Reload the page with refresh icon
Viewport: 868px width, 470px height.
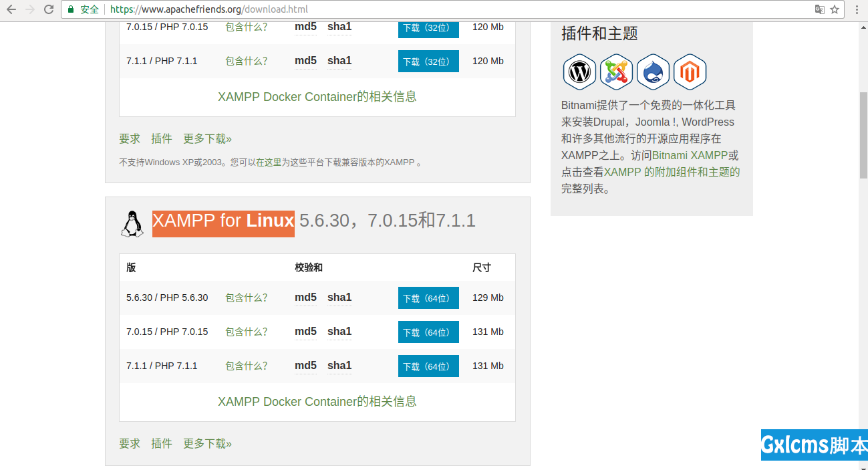pos(49,9)
